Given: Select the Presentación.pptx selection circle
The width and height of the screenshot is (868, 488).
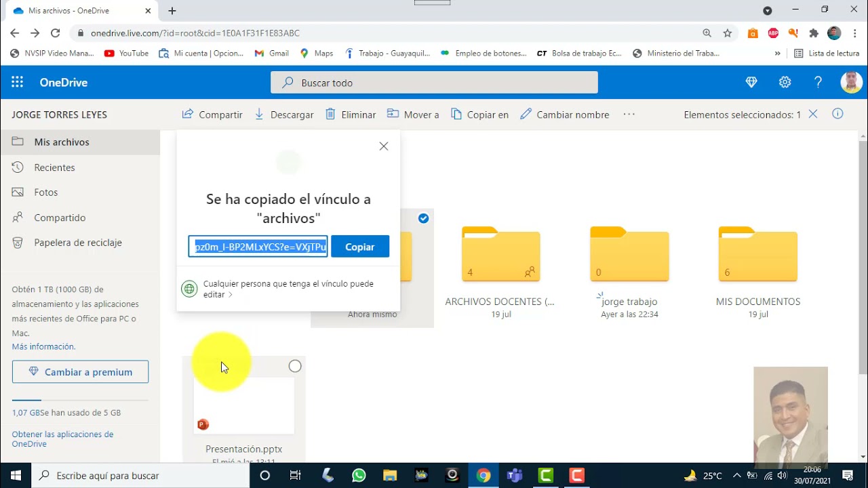Looking at the screenshot, I should tap(295, 366).
